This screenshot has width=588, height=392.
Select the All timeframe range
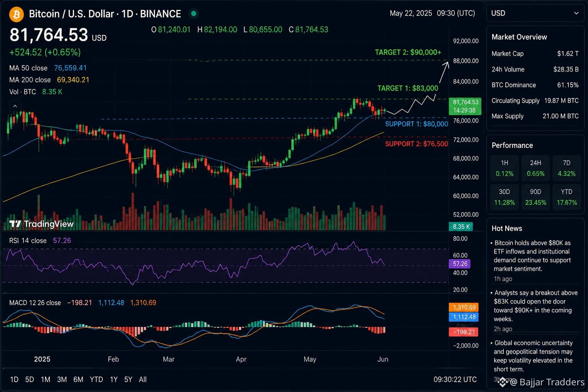[143, 379]
